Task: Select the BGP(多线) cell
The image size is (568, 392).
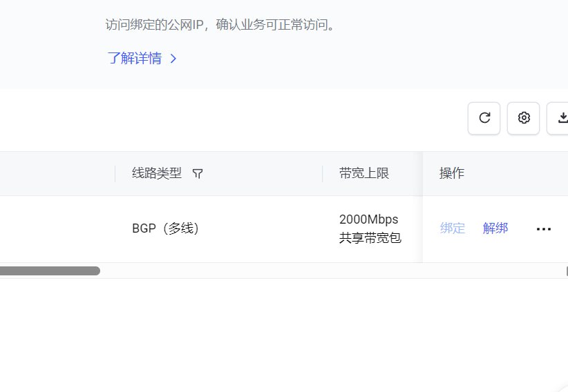Action: coord(165,228)
